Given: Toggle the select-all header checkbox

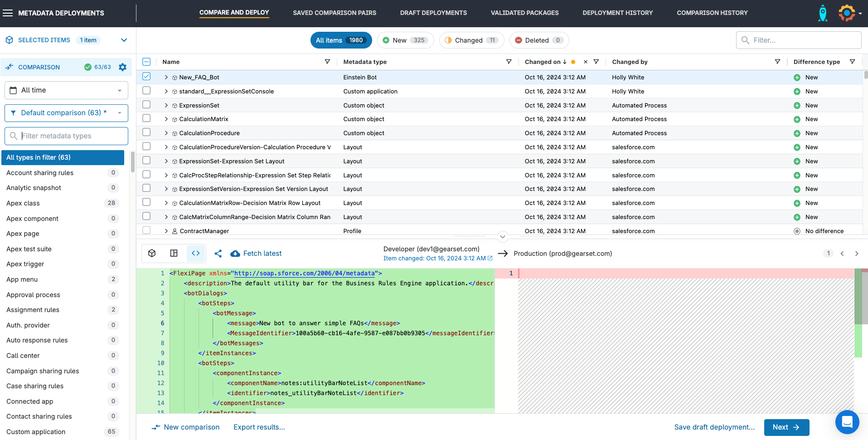Looking at the screenshot, I should point(146,62).
